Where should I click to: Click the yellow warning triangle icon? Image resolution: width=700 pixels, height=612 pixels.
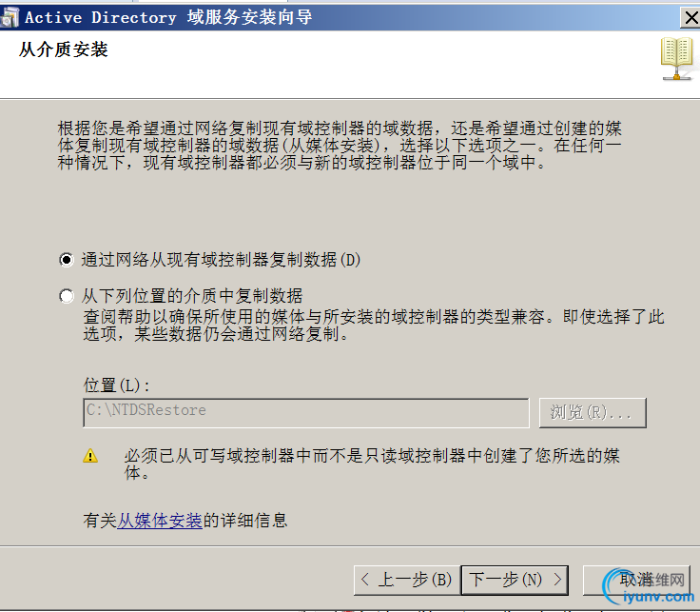(x=90, y=456)
